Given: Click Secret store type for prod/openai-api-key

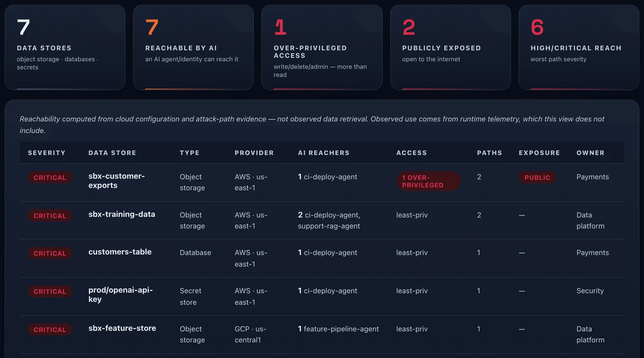Looking at the screenshot, I should [x=190, y=296].
